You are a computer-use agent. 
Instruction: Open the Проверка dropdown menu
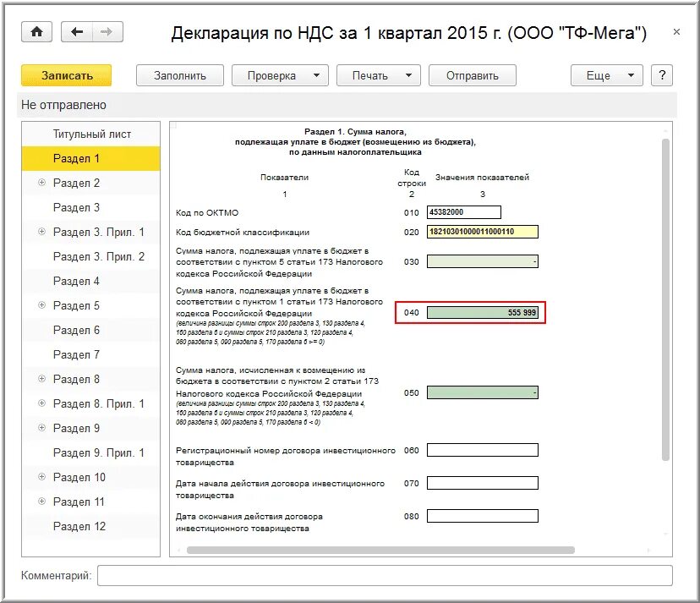coord(280,75)
